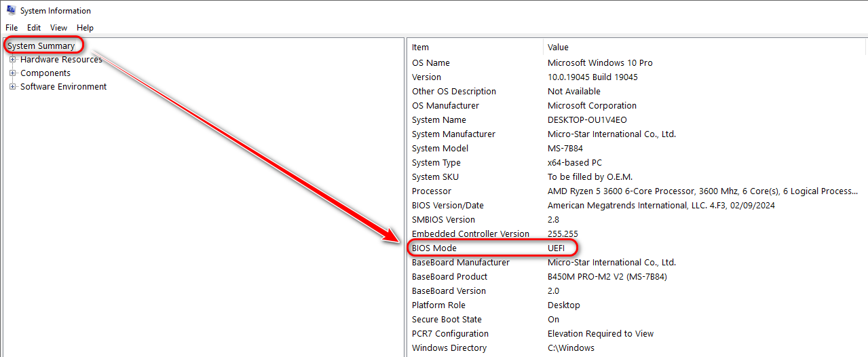Screen dimensions: 868x357
Task: Select the Hardware Resources tree label
Action: (x=61, y=60)
